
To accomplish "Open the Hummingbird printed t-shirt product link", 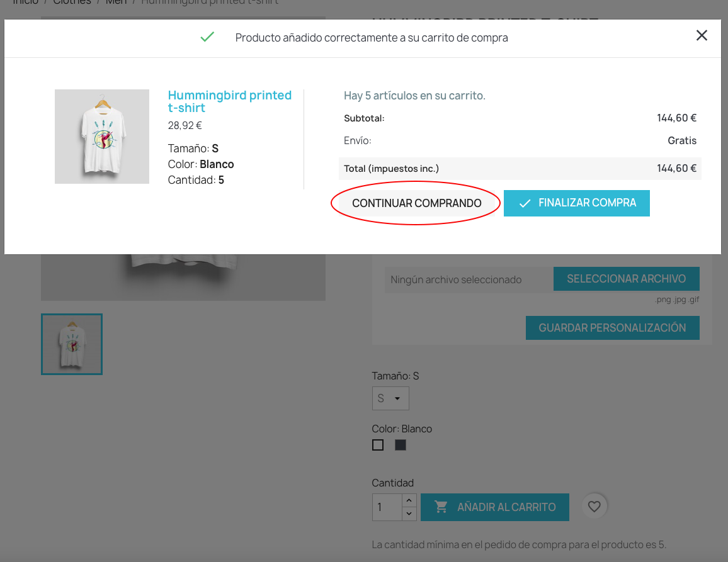I will point(229,101).
